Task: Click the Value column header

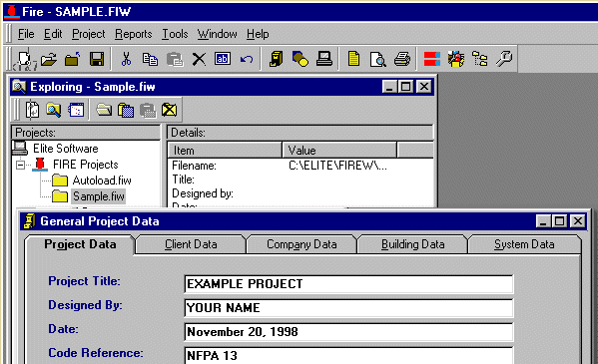Action: tap(339, 151)
